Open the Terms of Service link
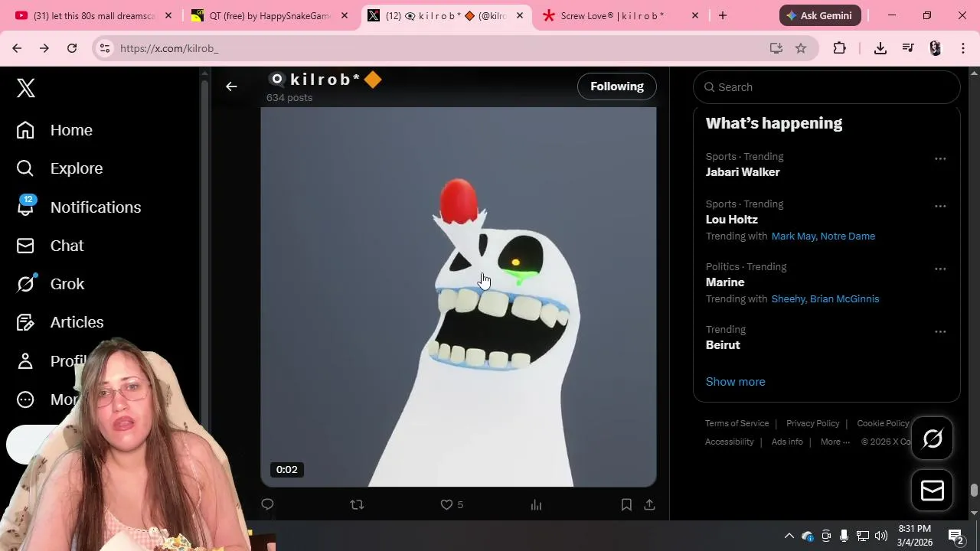The image size is (980, 551). click(x=737, y=423)
